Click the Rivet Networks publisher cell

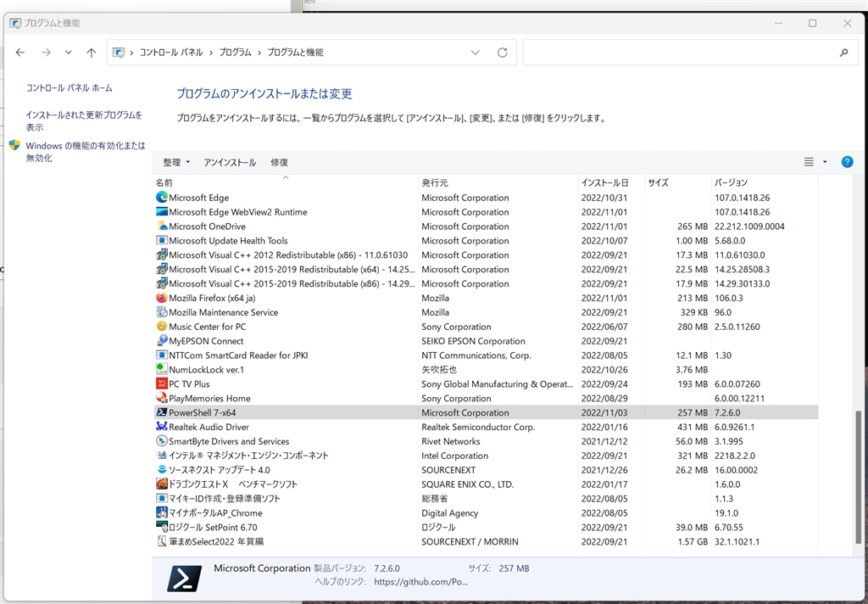(x=451, y=441)
